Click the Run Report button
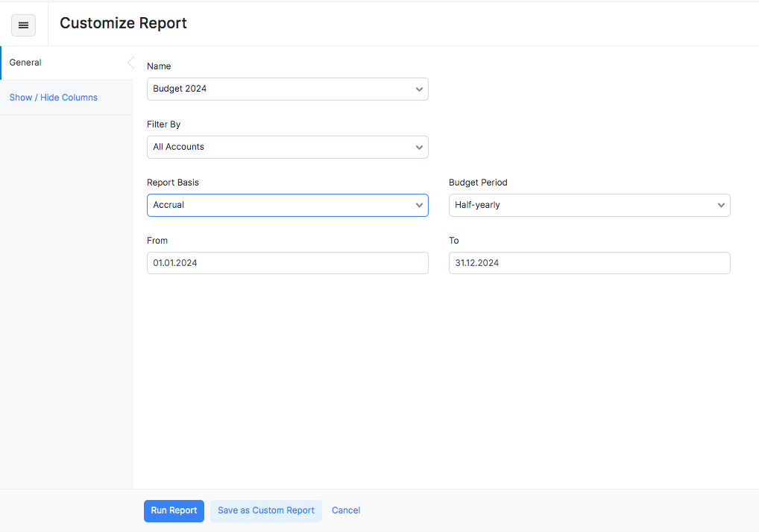Image resolution: width=759 pixels, height=532 pixels. (x=174, y=510)
